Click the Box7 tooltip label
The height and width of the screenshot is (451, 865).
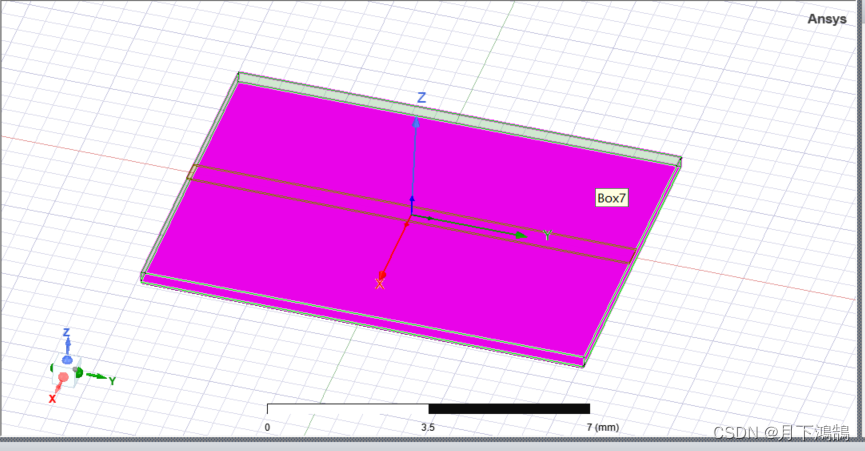tap(612, 198)
